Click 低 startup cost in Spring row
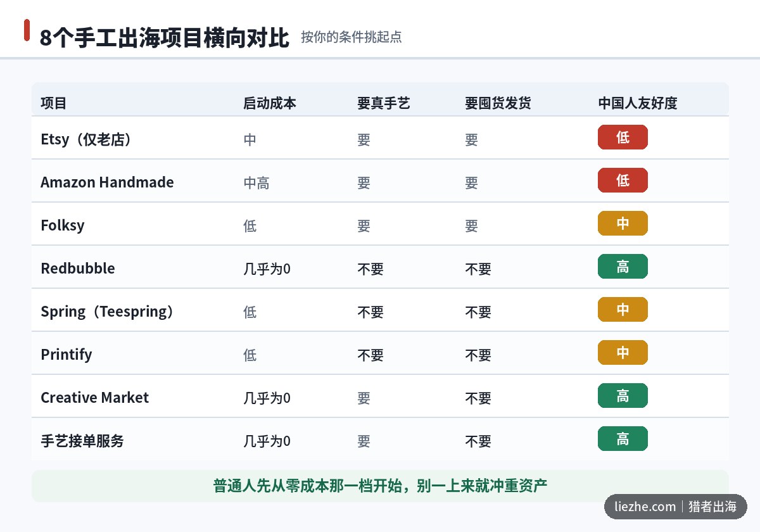The width and height of the screenshot is (760, 532). point(250,312)
